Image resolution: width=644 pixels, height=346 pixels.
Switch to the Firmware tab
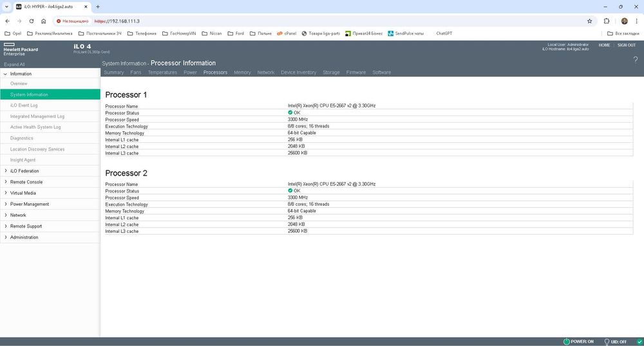coord(356,73)
